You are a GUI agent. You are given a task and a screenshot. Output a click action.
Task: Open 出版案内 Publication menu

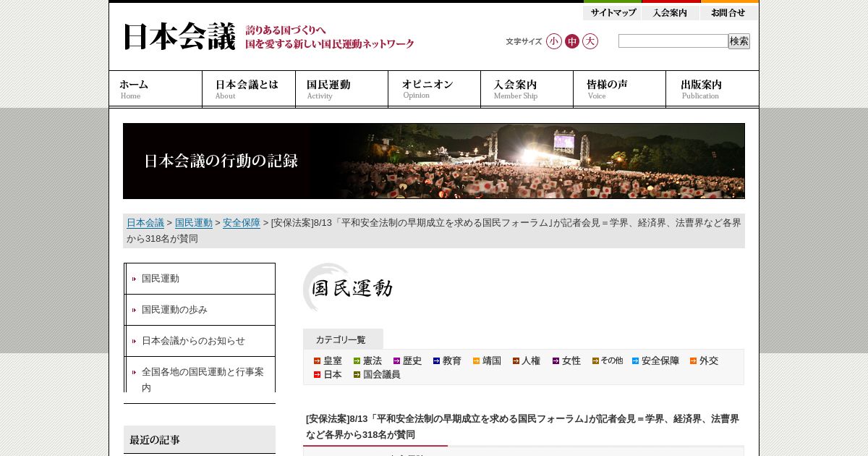pos(712,89)
